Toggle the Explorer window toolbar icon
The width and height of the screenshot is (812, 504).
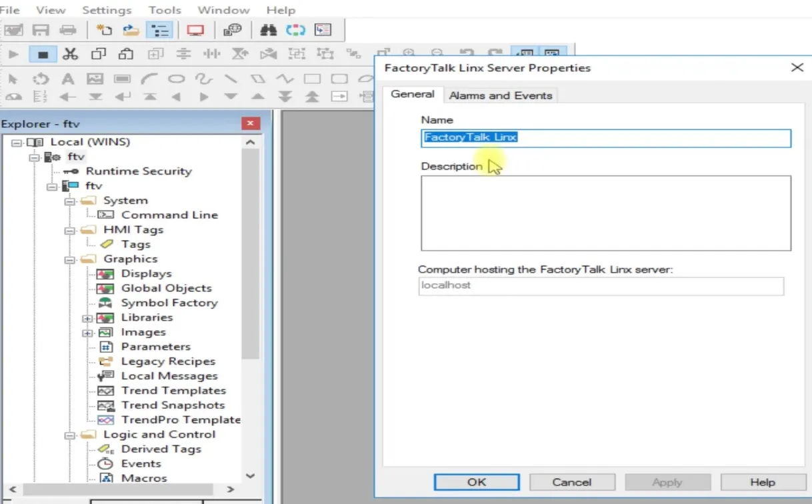[159, 29]
